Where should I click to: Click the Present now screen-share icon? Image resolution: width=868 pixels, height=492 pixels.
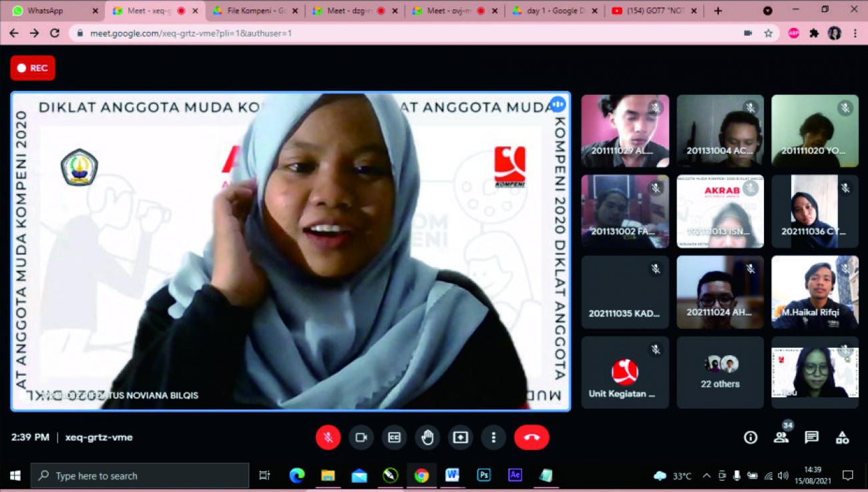coord(460,437)
